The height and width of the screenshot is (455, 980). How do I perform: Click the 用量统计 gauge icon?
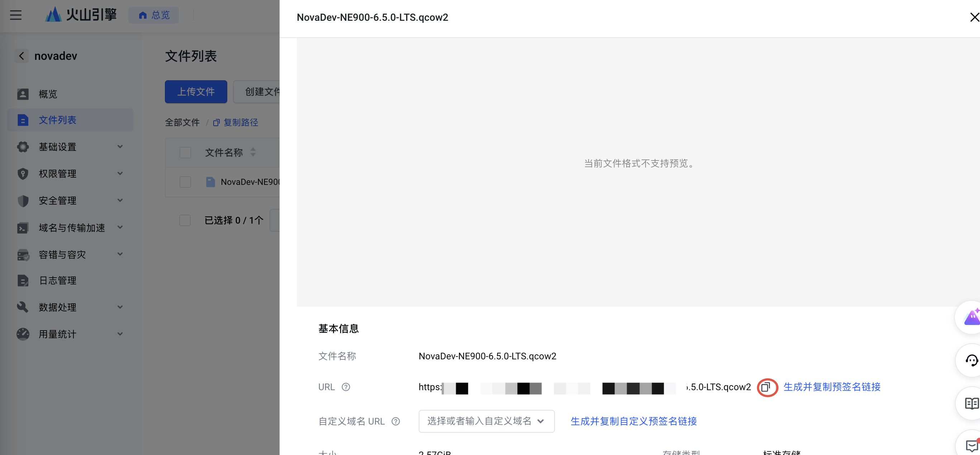pyautogui.click(x=23, y=334)
